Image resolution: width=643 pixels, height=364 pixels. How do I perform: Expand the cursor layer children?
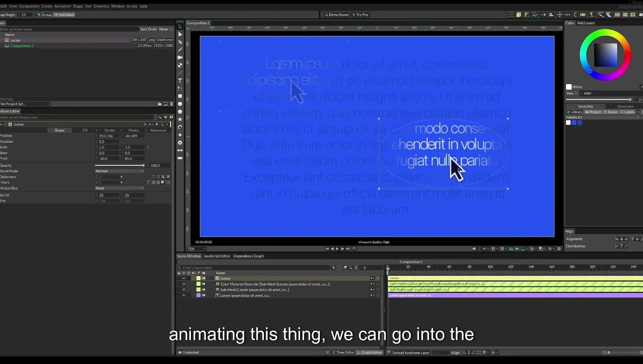pos(208,278)
